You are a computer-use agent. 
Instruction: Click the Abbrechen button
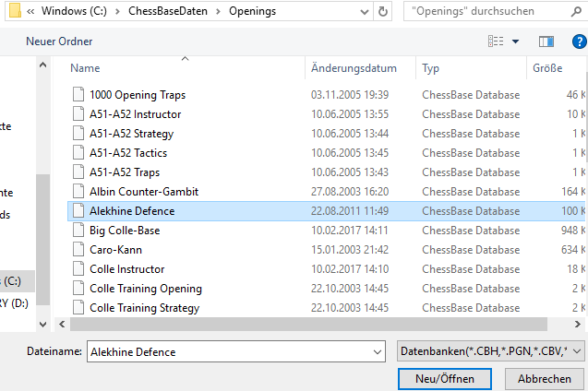(545, 379)
